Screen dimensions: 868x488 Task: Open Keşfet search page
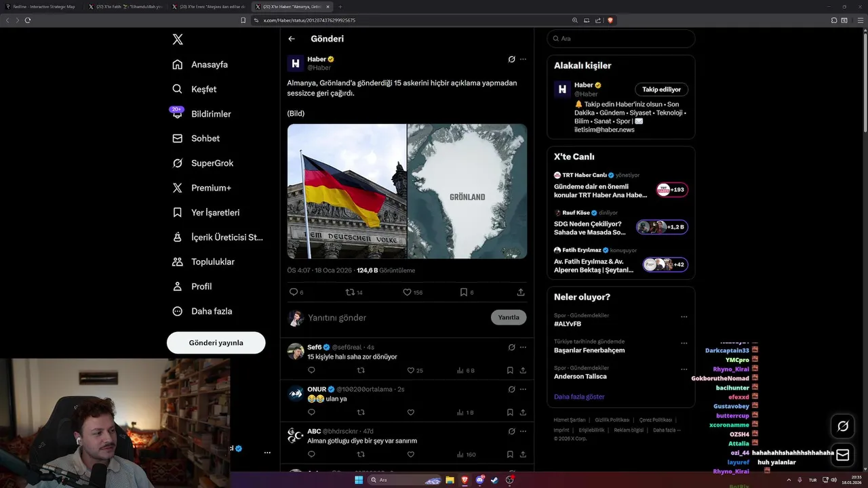coord(195,89)
